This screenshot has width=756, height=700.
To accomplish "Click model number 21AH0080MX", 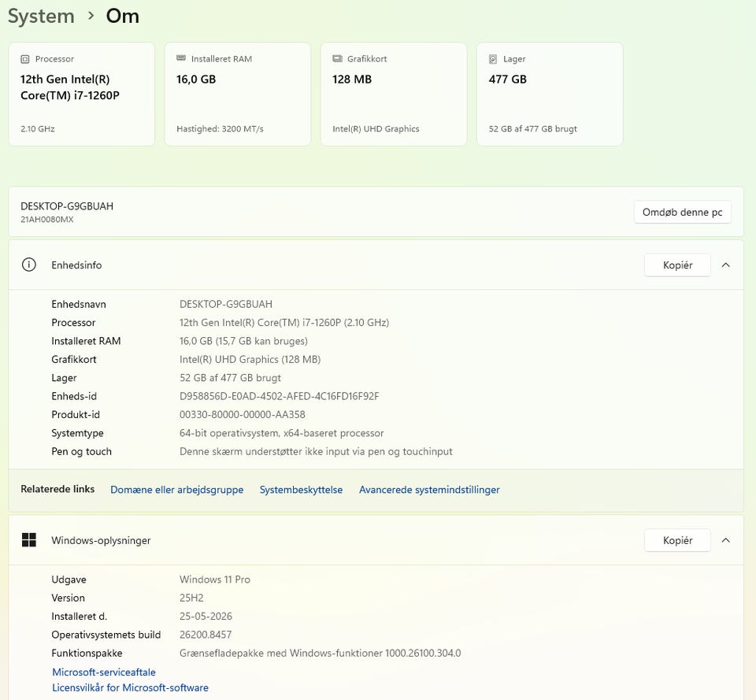I will 46,220.
